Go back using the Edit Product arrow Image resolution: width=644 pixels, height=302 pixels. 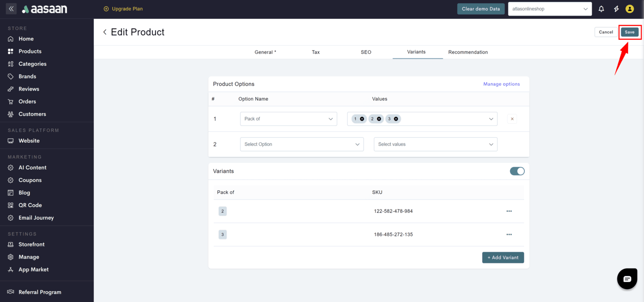click(105, 32)
